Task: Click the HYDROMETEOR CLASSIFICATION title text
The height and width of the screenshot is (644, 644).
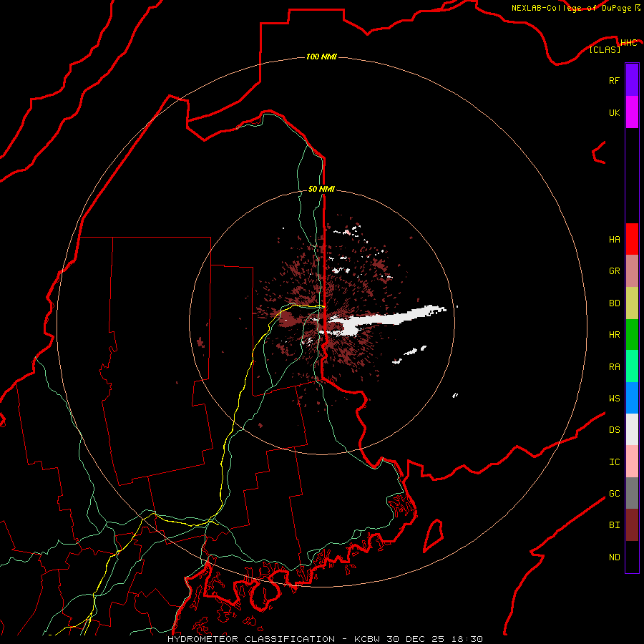Action: (x=251, y=639)
